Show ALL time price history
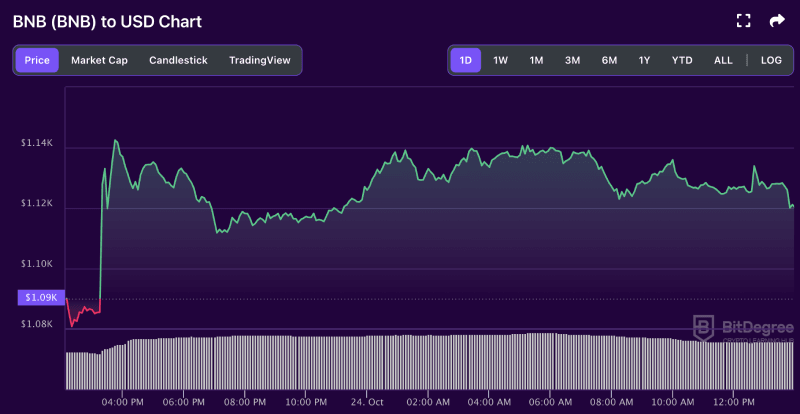The width and height of the screenshot is (800, 414). 723,60
